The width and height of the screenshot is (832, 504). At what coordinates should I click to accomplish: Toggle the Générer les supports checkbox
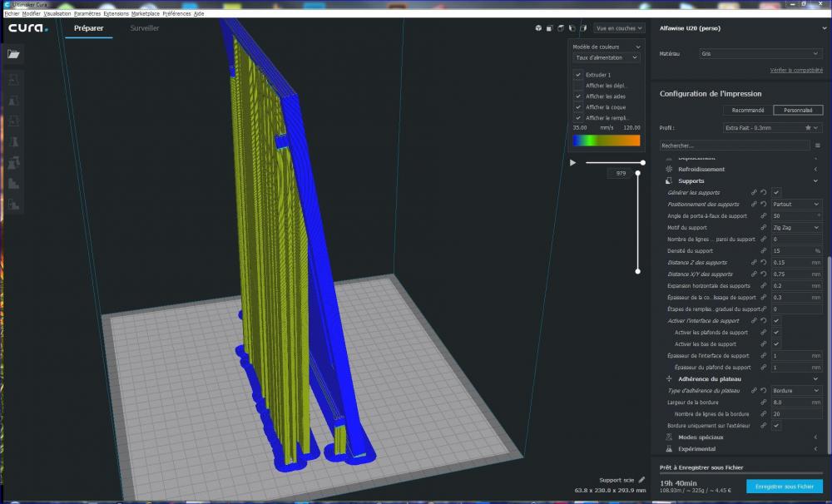[776, 193]
